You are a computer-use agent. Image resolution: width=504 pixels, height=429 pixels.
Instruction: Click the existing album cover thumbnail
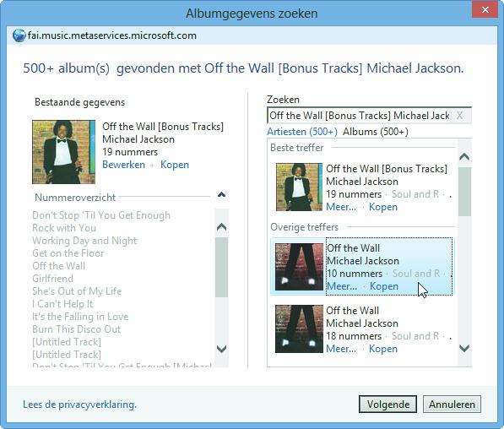click(63, 152)
